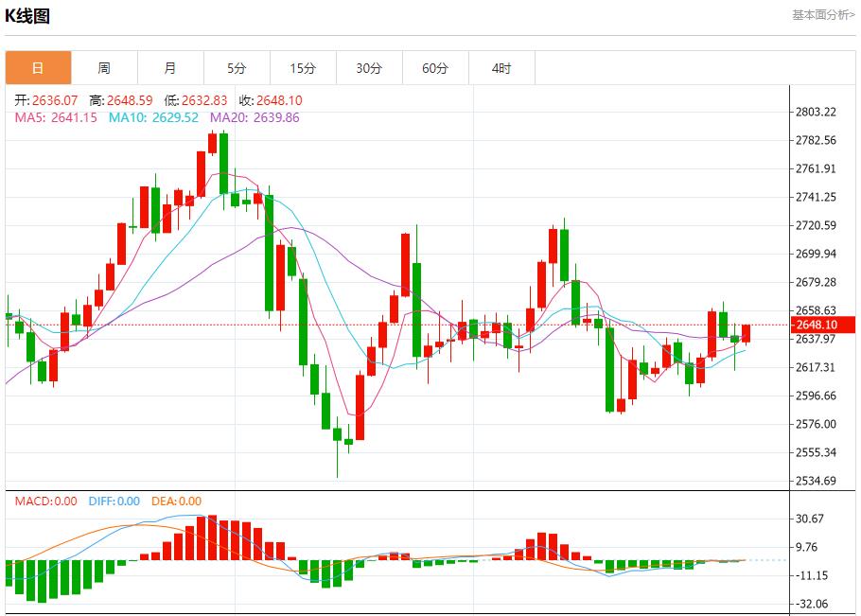Choose the 60分 timeframe tab
Viewport: 861px width, 616px height.
click(x=435, y=68)
